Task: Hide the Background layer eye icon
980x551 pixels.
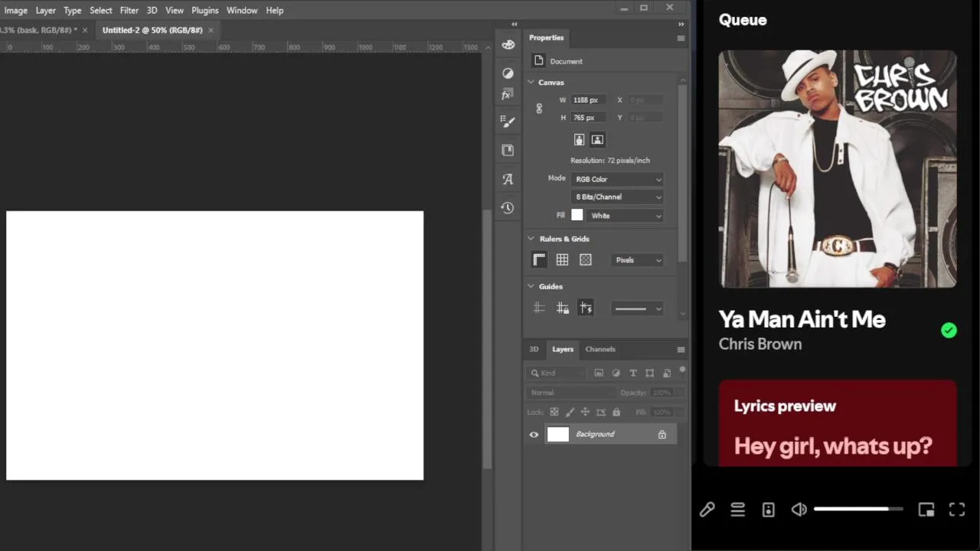Action: click(x=534, y=435)
